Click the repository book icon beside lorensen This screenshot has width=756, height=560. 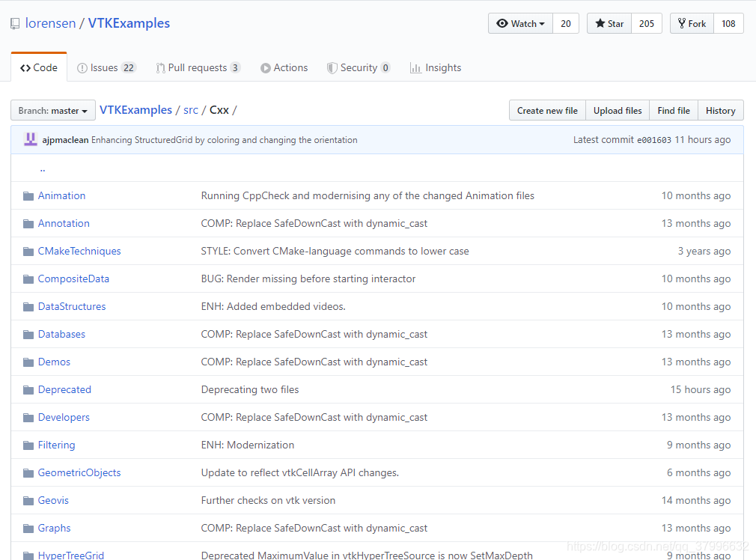15,23
